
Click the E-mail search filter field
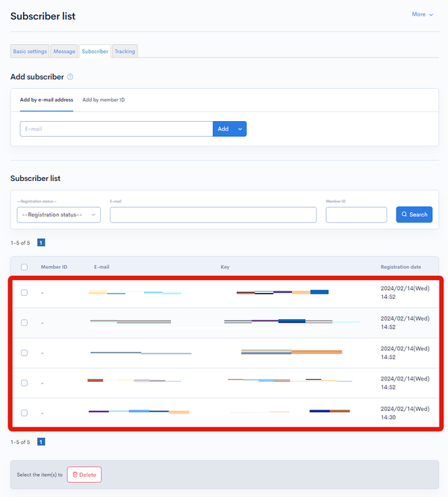click(213, 214)
